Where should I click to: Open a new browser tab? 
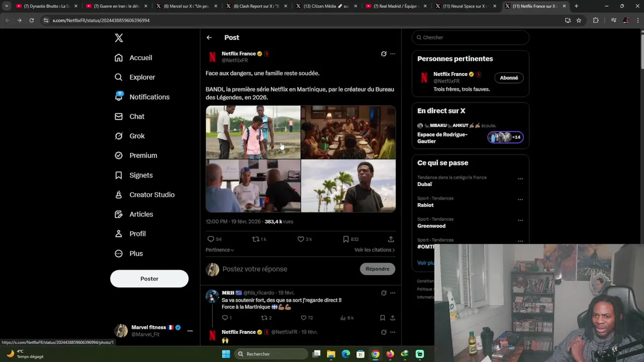pos(577,6)
